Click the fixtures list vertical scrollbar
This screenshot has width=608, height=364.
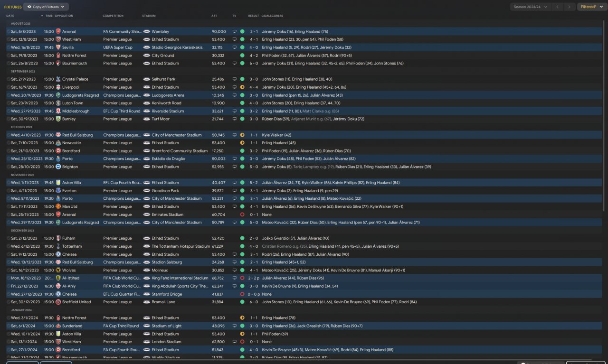tap(605, 116)
